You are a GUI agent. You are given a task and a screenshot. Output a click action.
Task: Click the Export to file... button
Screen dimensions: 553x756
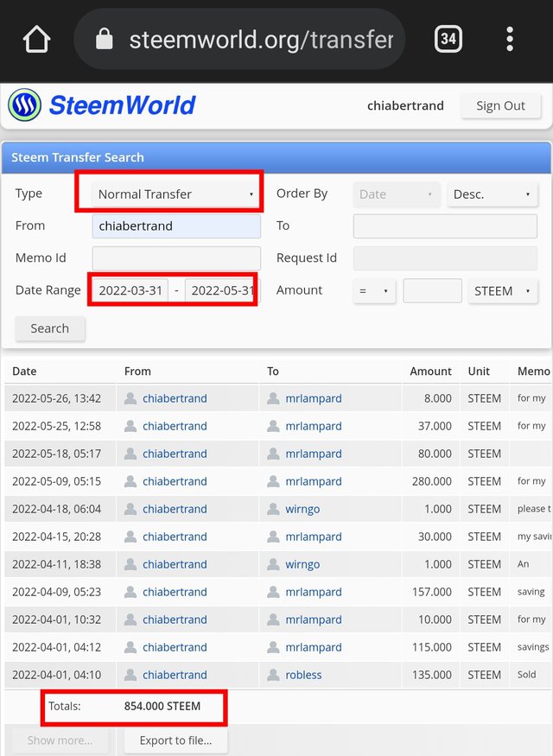[x=175, y=740]
